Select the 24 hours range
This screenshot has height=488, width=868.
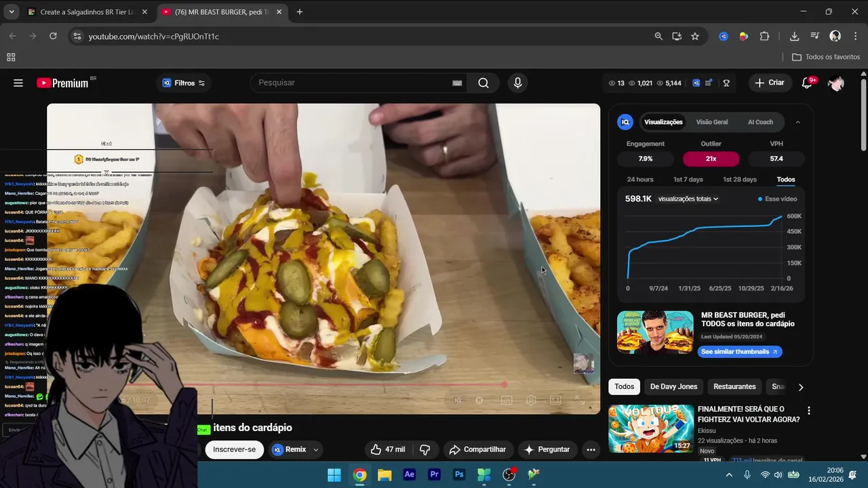640,180
